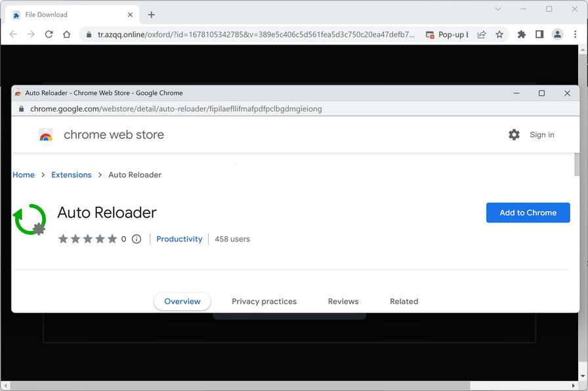
Task: Open the tab search chevron
Action: [498, 9]
